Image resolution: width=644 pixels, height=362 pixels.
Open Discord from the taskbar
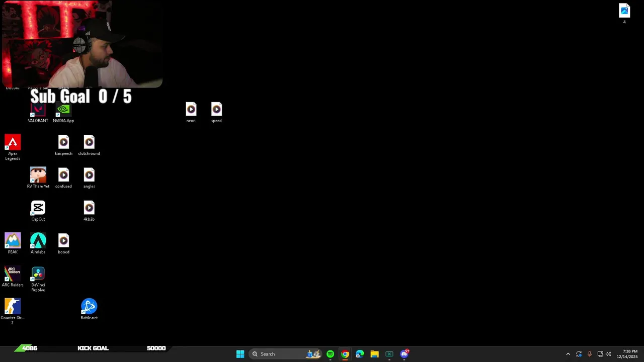pos(404,354)
